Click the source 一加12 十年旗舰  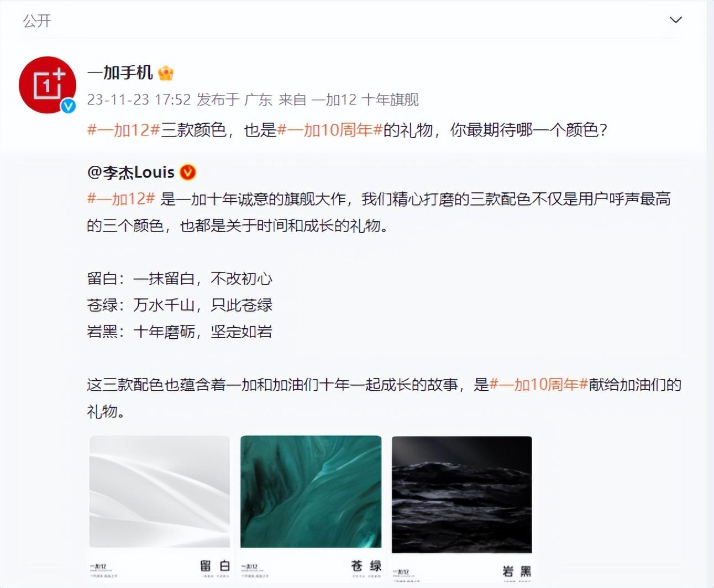[365, 99]
